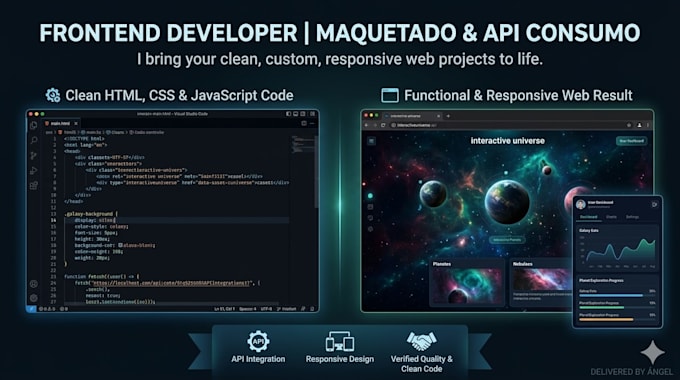This screenshot has width=680, height=380.
Task: Open the Explorer view in VS Code
Action: pyautogui.click(x=34, y=125)
